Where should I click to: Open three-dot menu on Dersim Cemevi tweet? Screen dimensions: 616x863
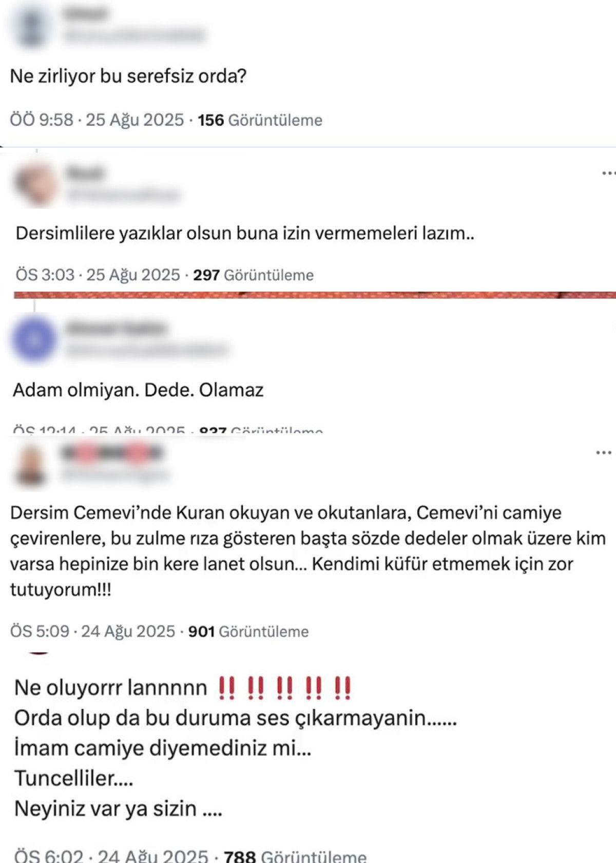tap(604, 453)
